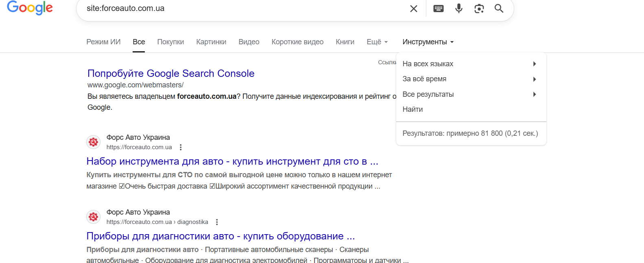
Task: Open the Покупки tab
Action: point(170,42)
